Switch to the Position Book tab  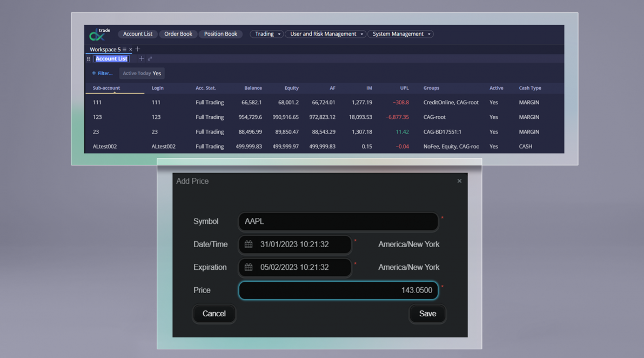click(x=220, y=34)
